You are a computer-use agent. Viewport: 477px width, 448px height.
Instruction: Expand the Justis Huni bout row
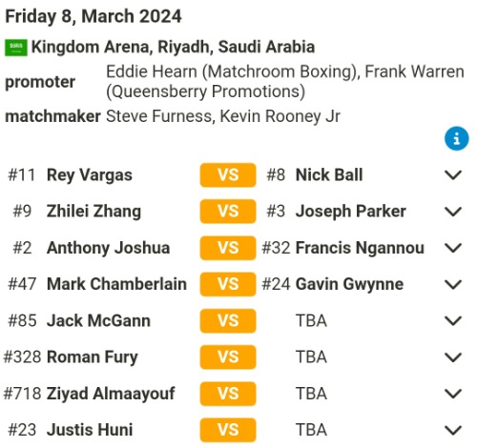[453, 430]
